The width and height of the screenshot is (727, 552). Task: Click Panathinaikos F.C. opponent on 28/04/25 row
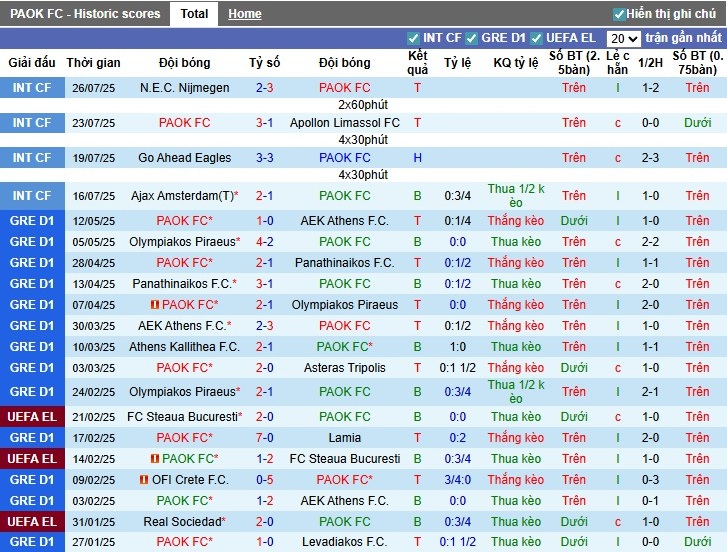[x=344, y=263]
